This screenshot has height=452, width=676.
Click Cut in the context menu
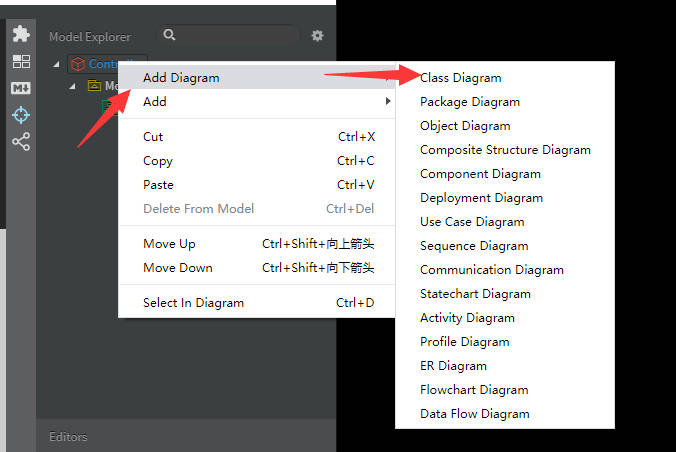pos(153,137)
